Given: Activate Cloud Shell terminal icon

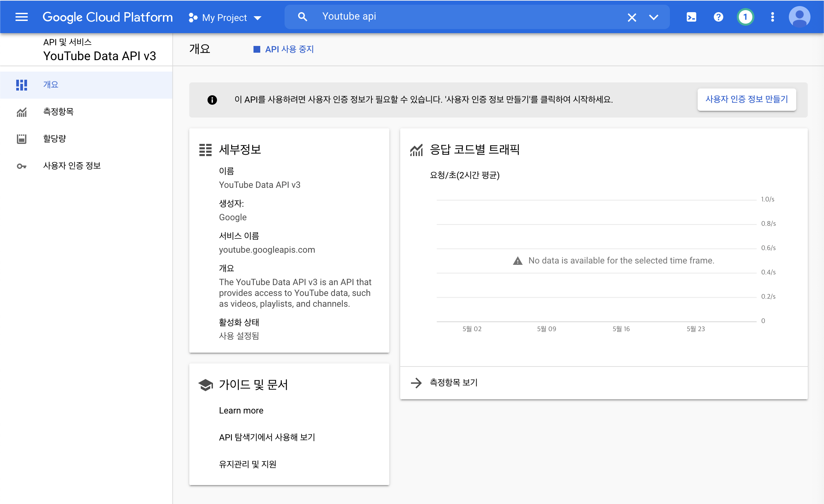Looking at the screenshot, I should 691,17.
